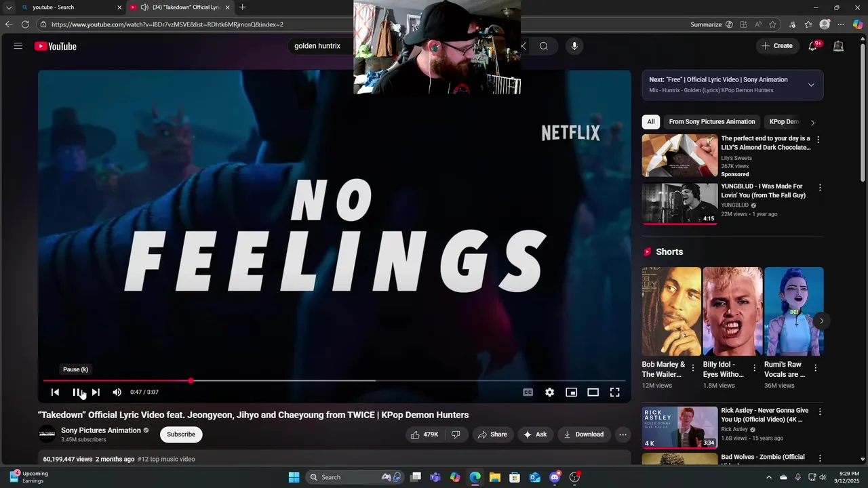The height and width of the screenshot is (488, 868).
Task: Mute the video volume
Action: point(117,392)
